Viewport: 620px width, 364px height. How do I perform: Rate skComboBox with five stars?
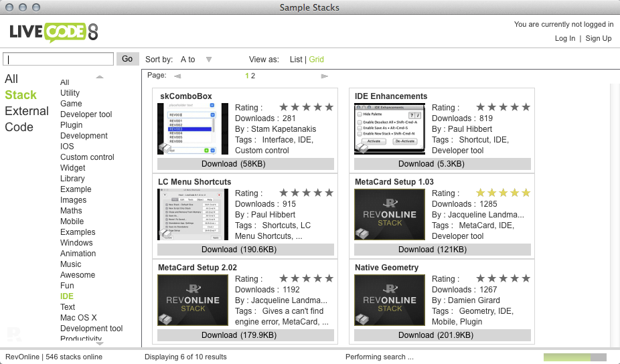328,107
